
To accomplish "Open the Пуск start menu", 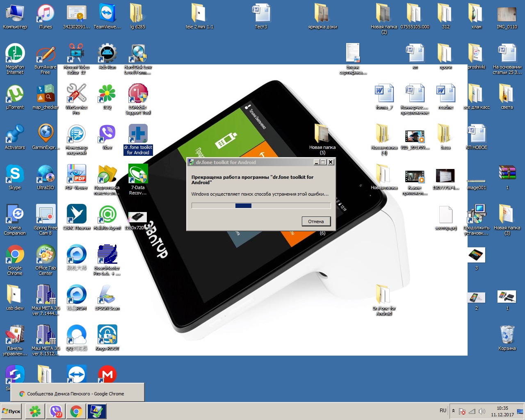I will click(x=11, y=411).
